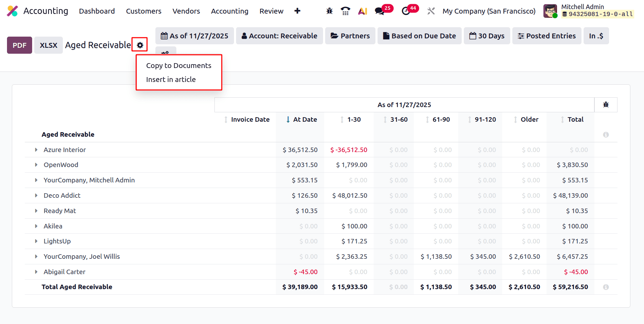The height and width of the screenshot is (324, 644).
Task: Open the Account: Receivable filter
Action: tap(279, 36)
